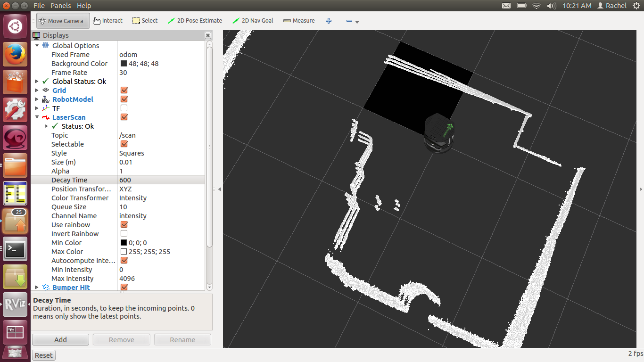The height and width of the screenshot is (362, 644).
Task: Enable the TF display checkbox
Action: point(124,108)
